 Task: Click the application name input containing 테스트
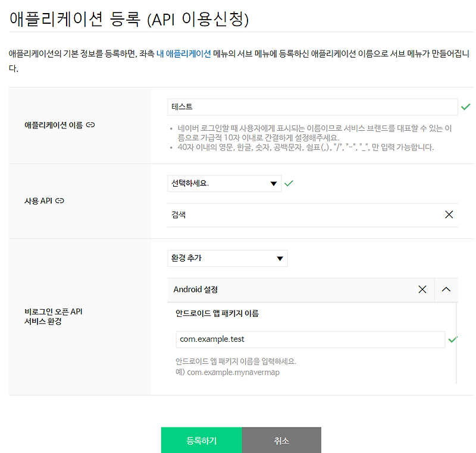(309, 108)
